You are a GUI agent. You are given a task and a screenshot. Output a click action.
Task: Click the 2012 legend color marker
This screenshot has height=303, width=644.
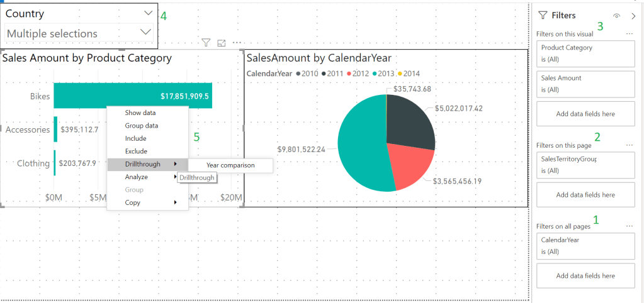[347, 74]
